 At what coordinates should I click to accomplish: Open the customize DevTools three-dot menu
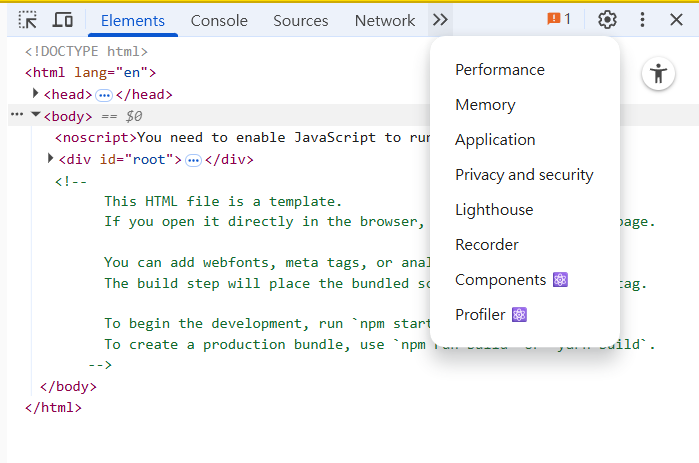(x=642, y=20)
